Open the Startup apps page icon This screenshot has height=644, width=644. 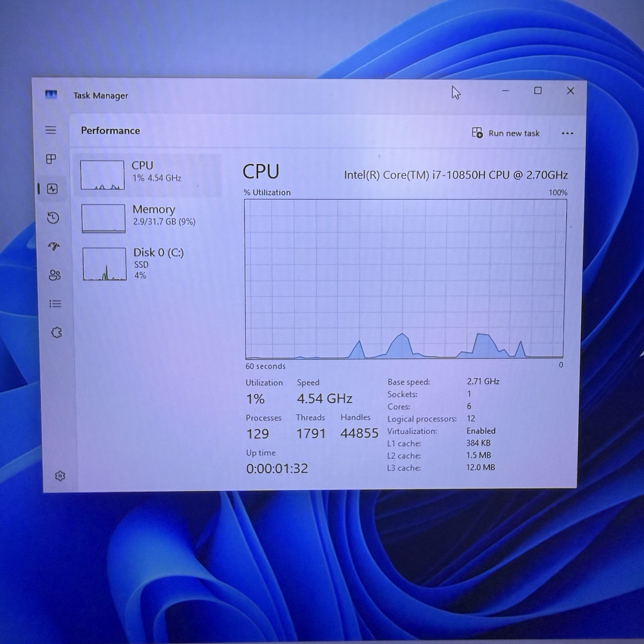coord(54,246)
